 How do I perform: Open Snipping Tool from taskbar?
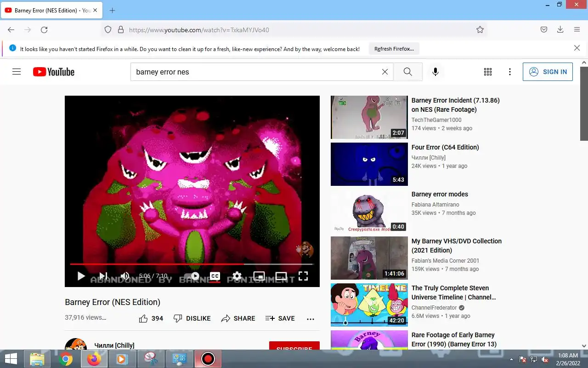[151, 359]
